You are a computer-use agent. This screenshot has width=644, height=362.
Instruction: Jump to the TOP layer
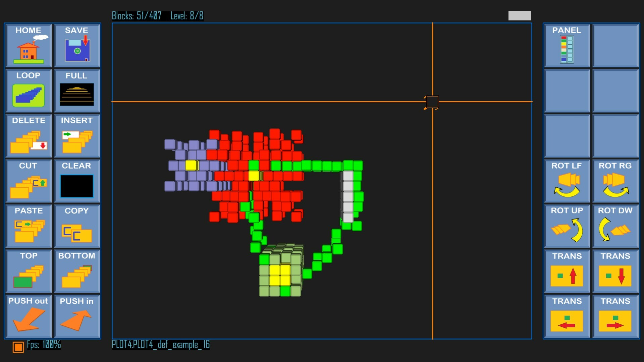(28, 271)
